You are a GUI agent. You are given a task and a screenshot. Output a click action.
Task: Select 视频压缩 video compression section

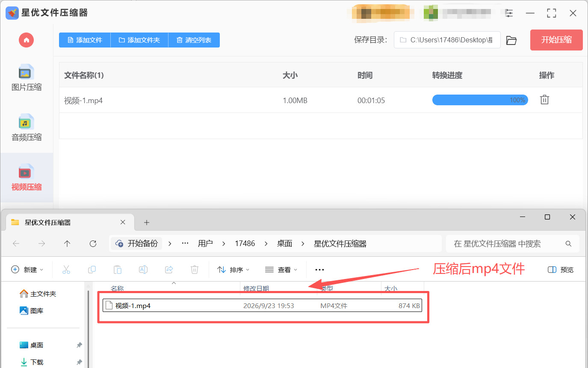[27, 177]
